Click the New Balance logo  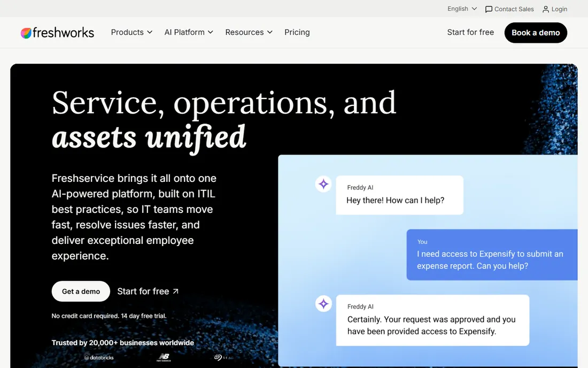click(x=164, y=358)
